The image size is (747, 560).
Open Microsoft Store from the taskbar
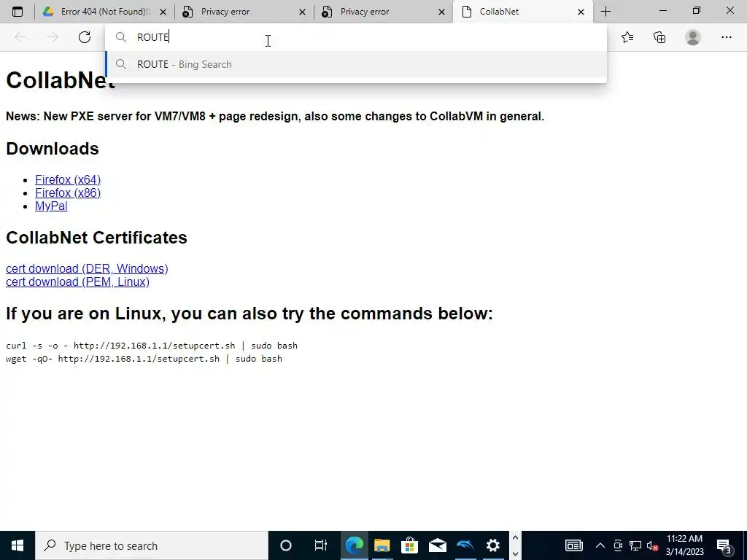(409, 545)
